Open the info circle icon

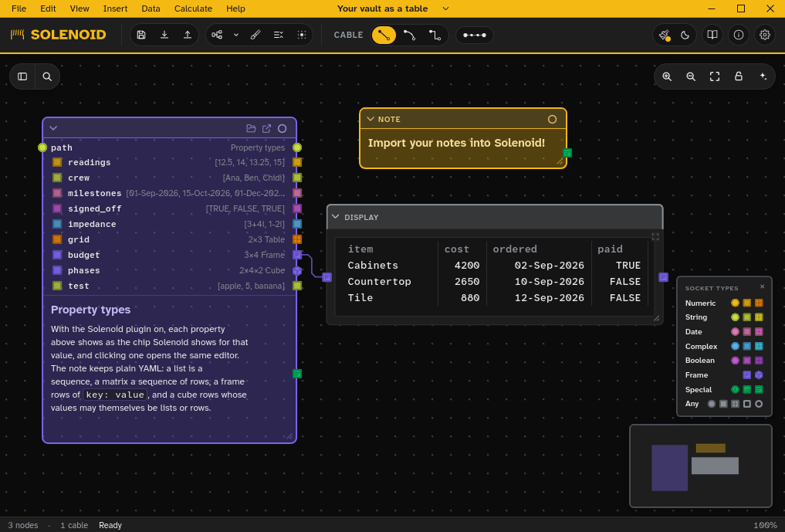pyautogui.click(x=739, y=35)
